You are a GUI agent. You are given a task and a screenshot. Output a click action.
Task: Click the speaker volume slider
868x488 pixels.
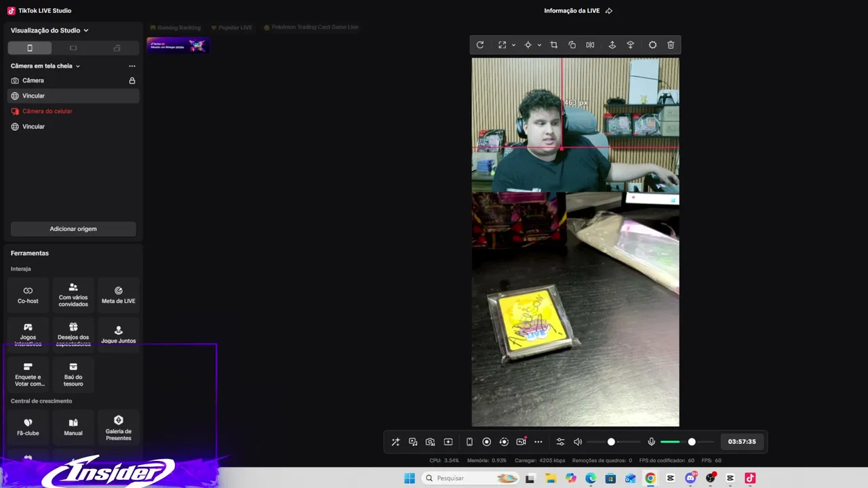613,442
